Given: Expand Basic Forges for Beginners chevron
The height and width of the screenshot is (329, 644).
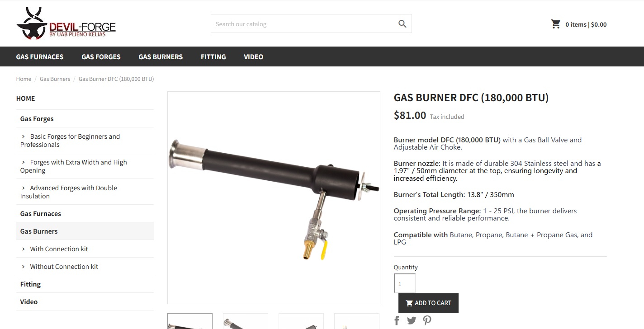Looking at the screenshot, I should (x=24, y=136).
